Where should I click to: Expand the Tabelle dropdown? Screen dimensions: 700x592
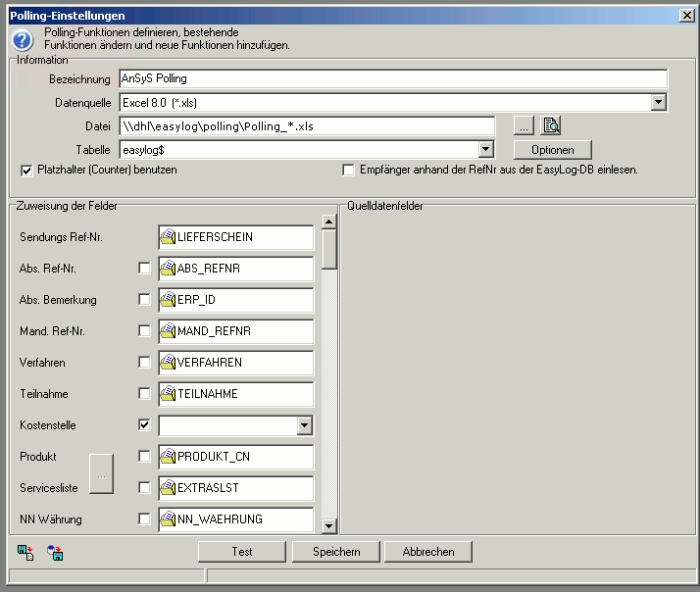[485, 149]
